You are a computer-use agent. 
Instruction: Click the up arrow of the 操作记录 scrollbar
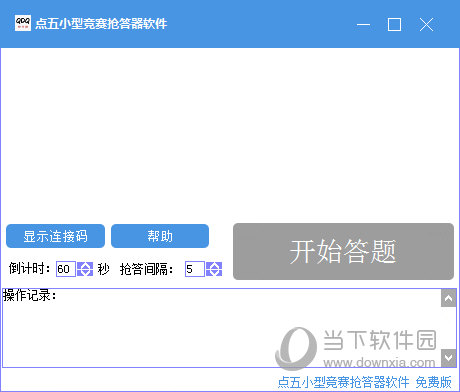[x=449, y=298]
